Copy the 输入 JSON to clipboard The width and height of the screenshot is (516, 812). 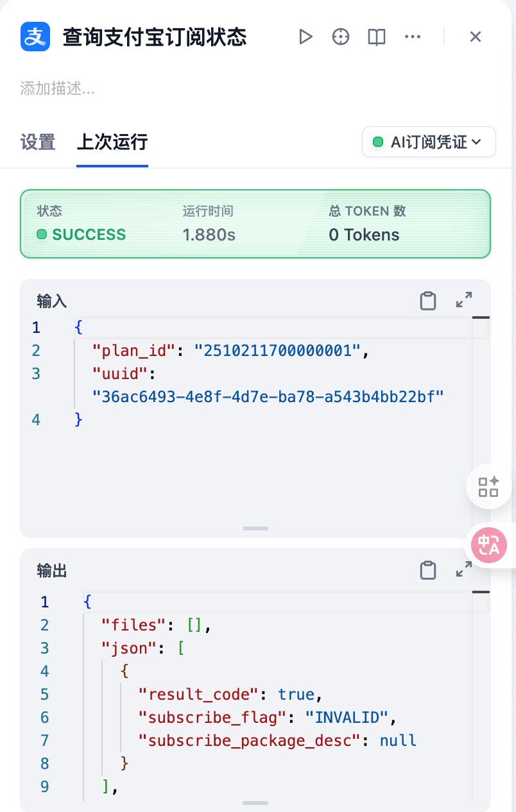[428, 301]
